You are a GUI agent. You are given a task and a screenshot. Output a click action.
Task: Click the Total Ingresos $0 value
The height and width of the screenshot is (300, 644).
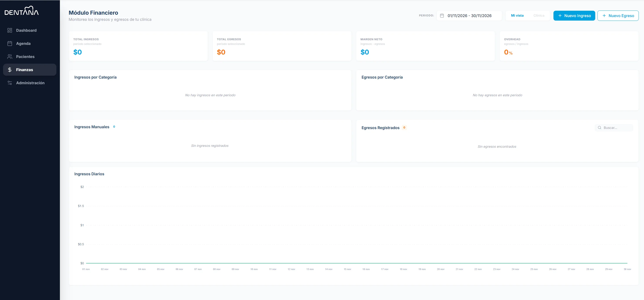coord(77,52)
